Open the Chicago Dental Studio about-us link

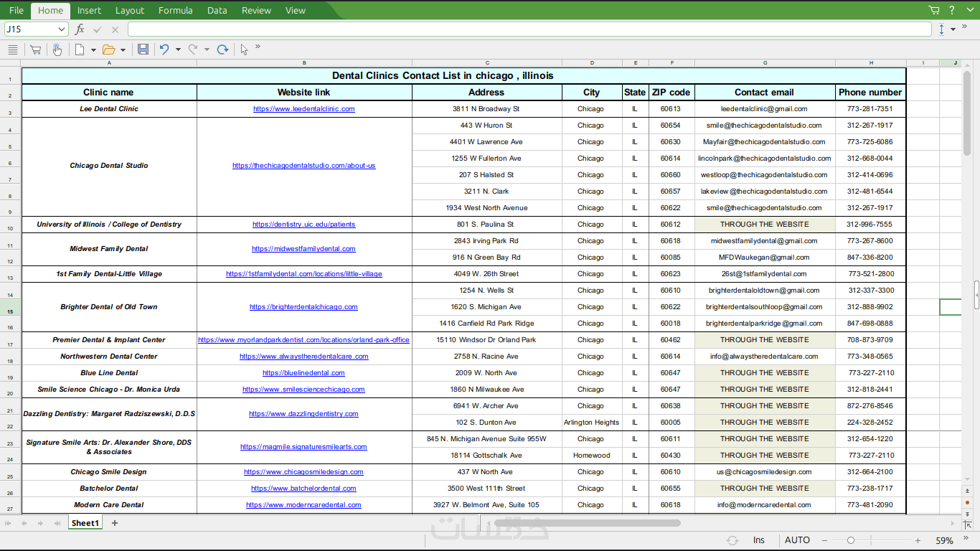coord(304,166)
